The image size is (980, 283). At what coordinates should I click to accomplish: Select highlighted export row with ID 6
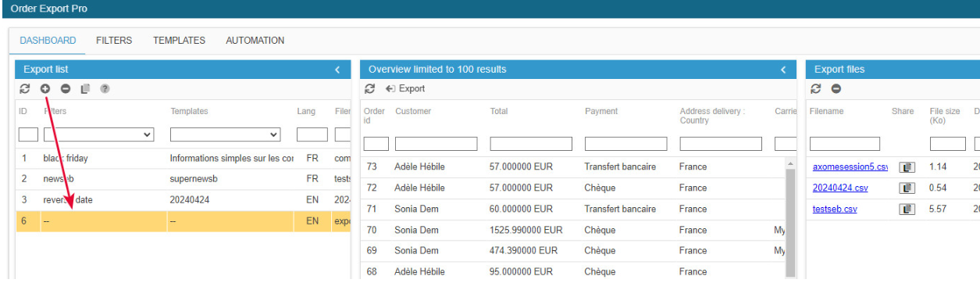tap(184, 221)
